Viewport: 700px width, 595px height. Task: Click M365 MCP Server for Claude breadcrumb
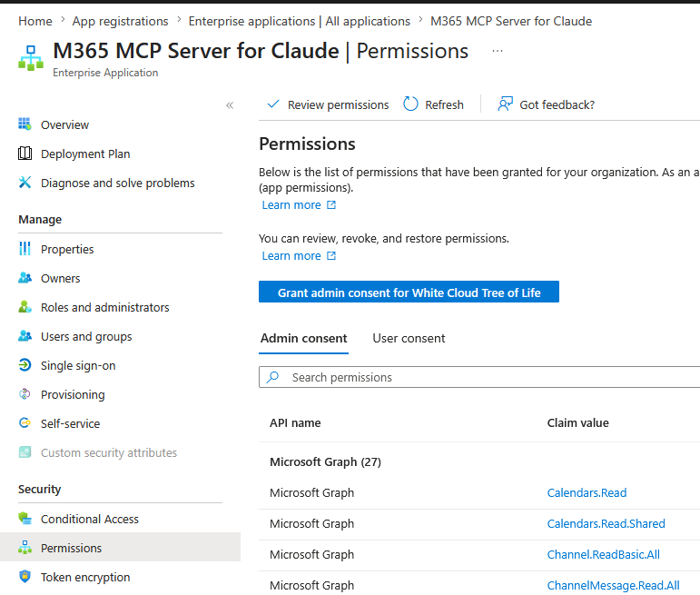(511, 21)
